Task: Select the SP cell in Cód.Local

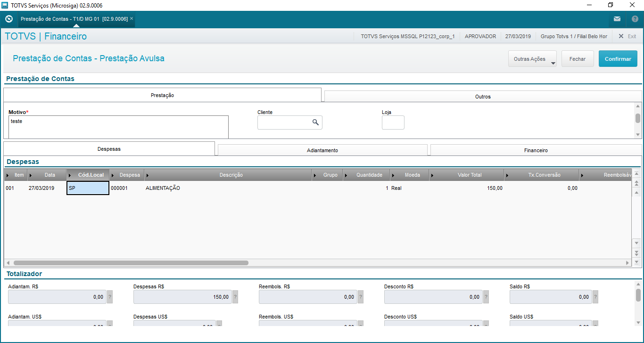Action: [x=88, y=188]
